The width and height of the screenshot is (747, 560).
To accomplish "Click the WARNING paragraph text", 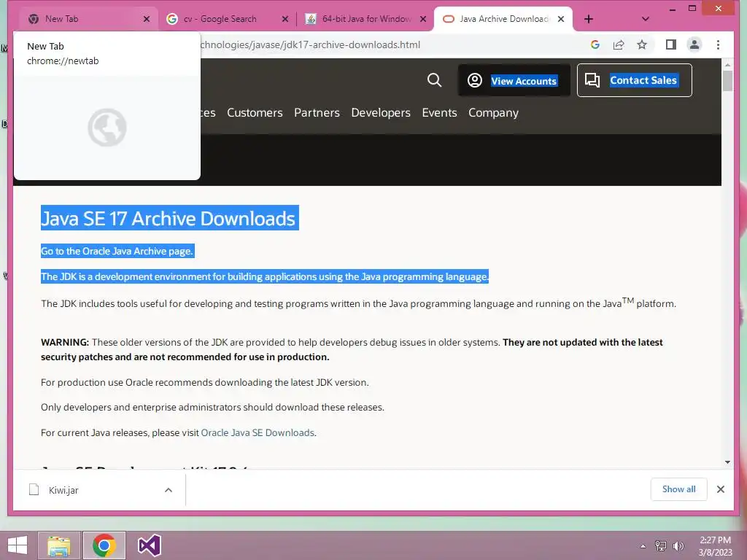I will [x=352, y=349].
